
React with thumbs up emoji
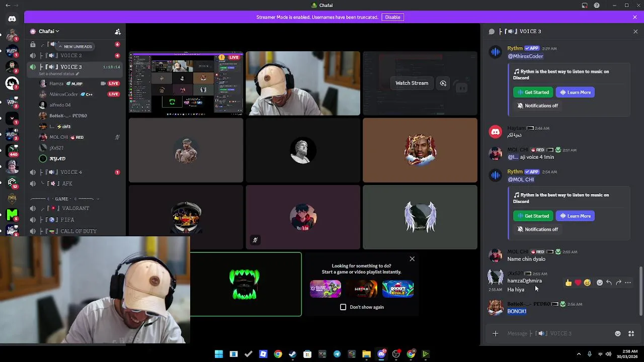(569, 283)
